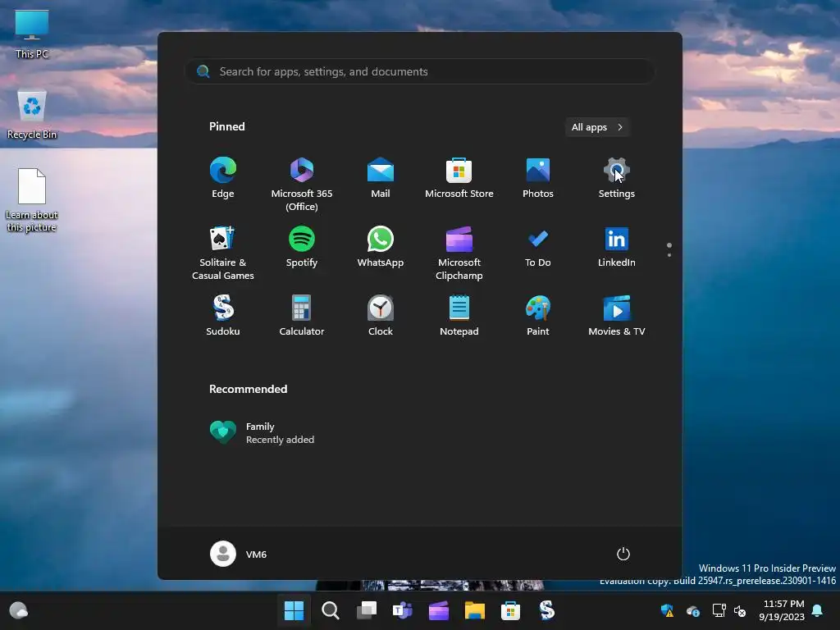Click the muted volume tray icon

(741, 610)
